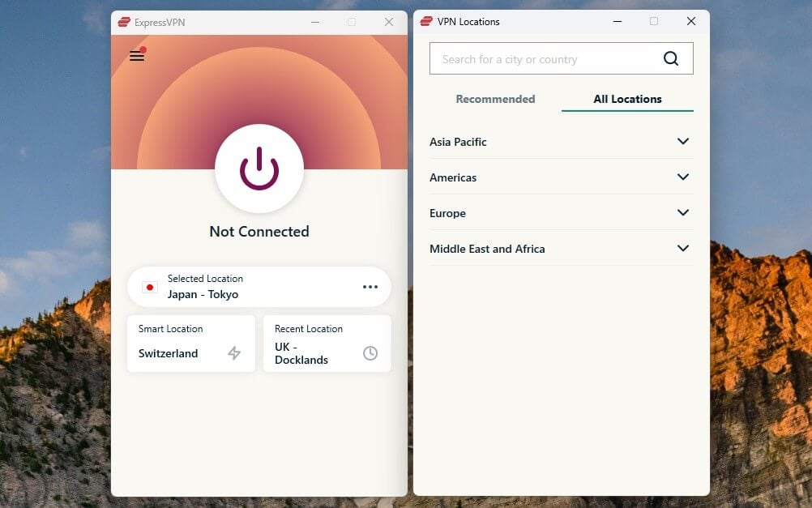Click the magnifying glass search icon

(671, 58)
